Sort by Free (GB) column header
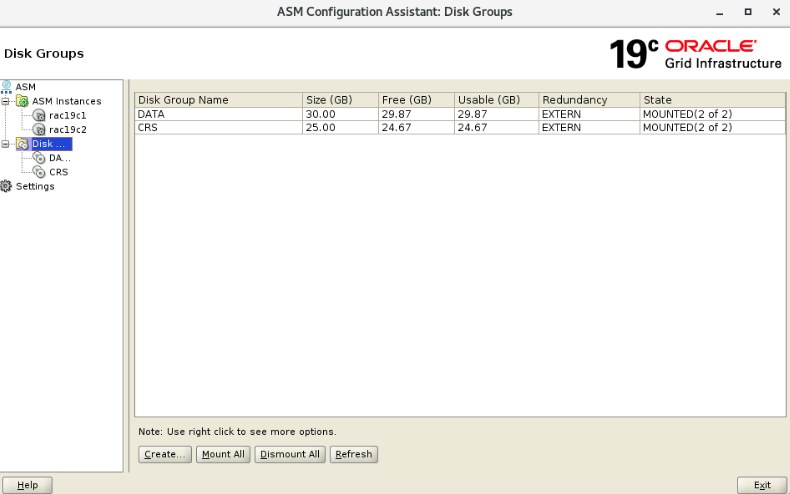This screenshot has width=790, height=494. pos(416,100)
